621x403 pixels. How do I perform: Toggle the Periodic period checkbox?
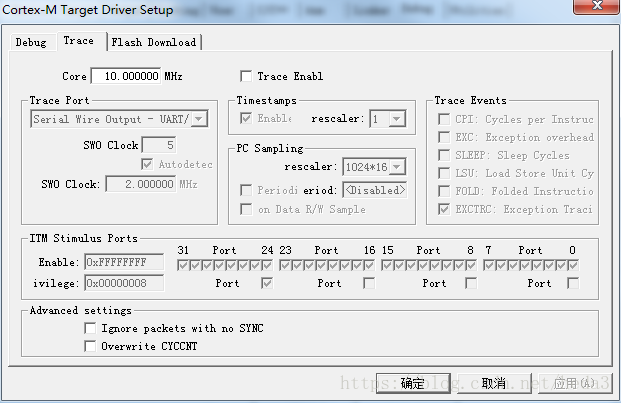(246, 190)
